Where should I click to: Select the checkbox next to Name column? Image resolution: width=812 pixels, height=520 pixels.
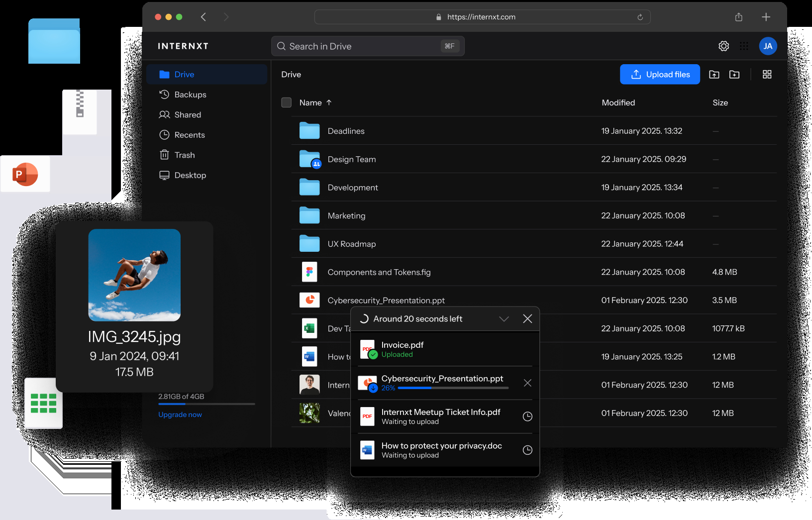coord(287,103)
